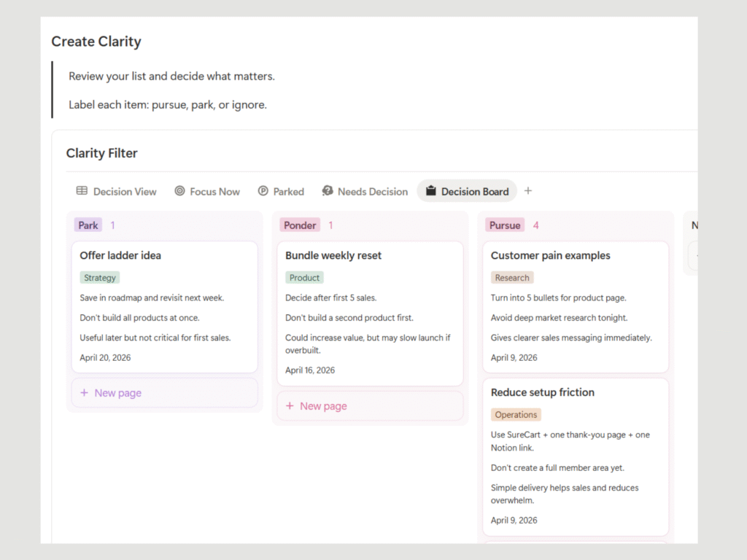Image resolution: width=747 pixels, height=560 pixels.
Task: Click the question icon beside Needs Decision
Action: 328,191
